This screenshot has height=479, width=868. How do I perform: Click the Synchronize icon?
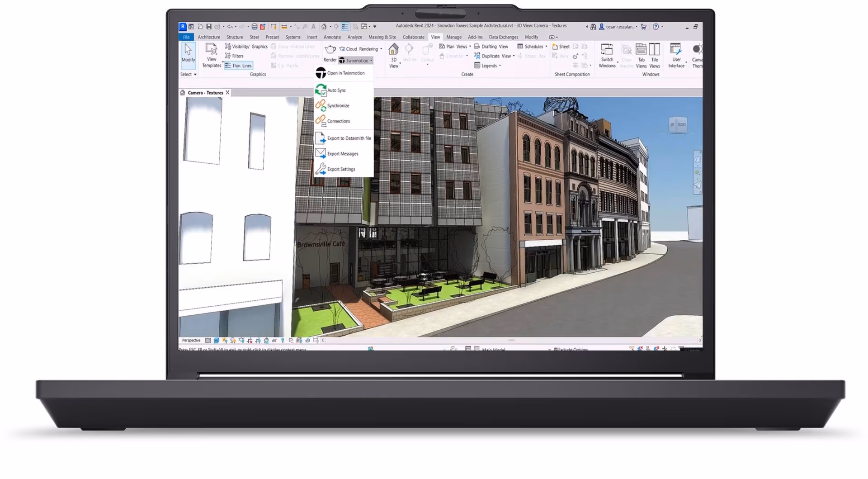(x=321, y=105)
